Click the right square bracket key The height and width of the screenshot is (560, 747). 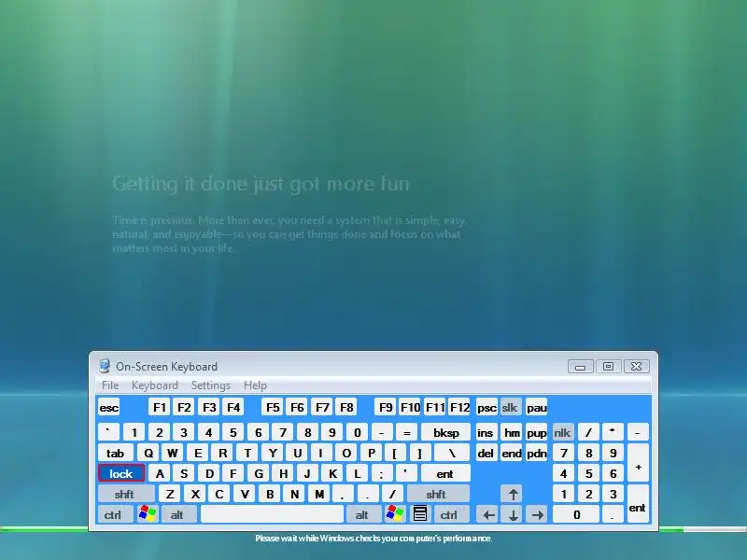[x=419, y=453]
